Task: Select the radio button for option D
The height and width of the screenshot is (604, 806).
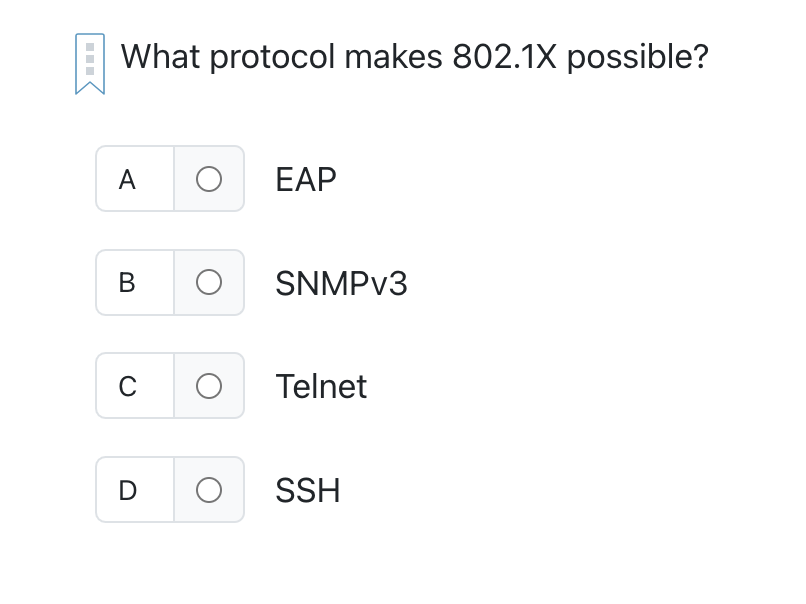Action: [x=208, y=489]
